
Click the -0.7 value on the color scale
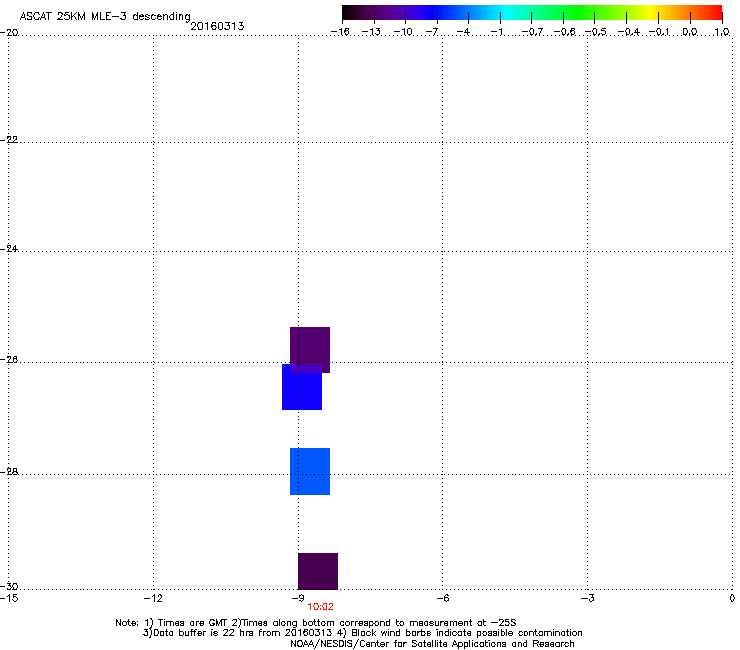(x=532, y=32)
